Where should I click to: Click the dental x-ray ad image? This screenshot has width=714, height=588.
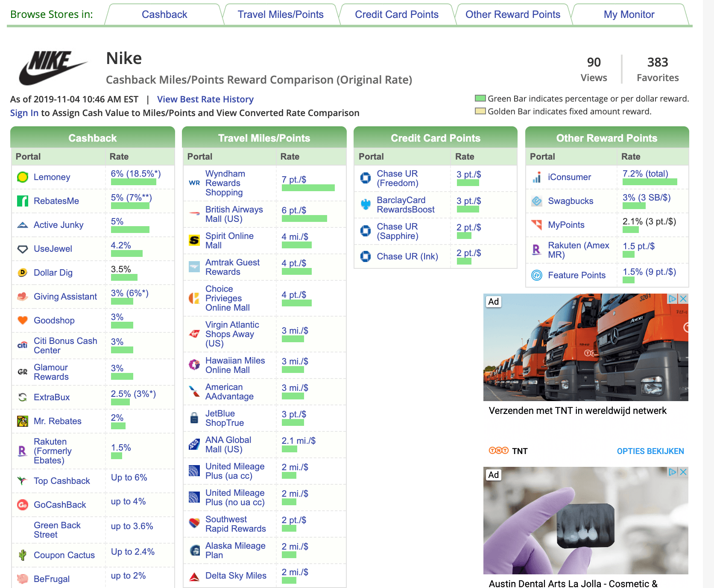(x=585, y=521)
